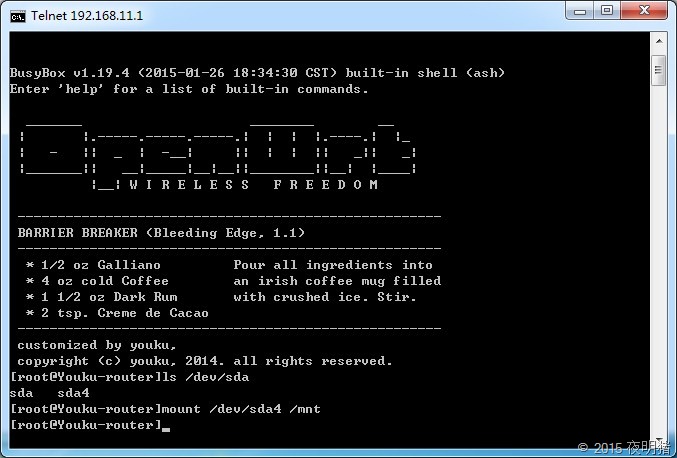Click the "customized by youku" line
This screenshot has width=677, height=458.
(x=96, y=345)
